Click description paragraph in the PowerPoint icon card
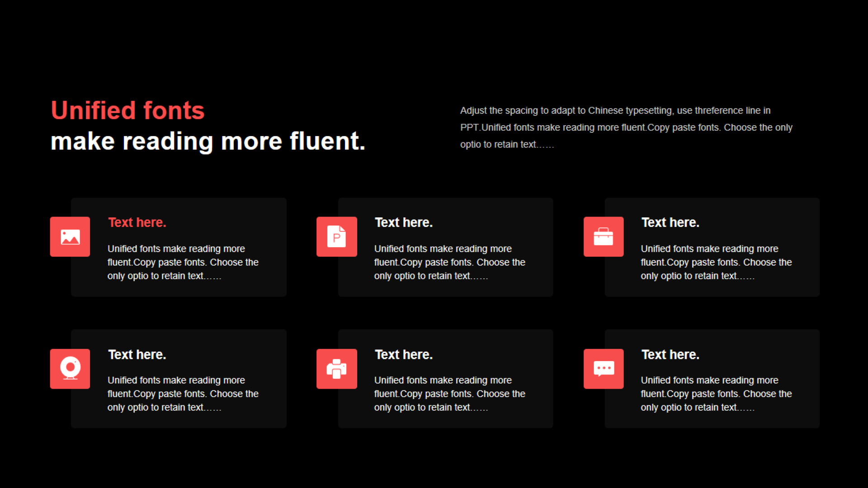The width and height of the screenshot is (868, 488). click(x=450, y=263)
